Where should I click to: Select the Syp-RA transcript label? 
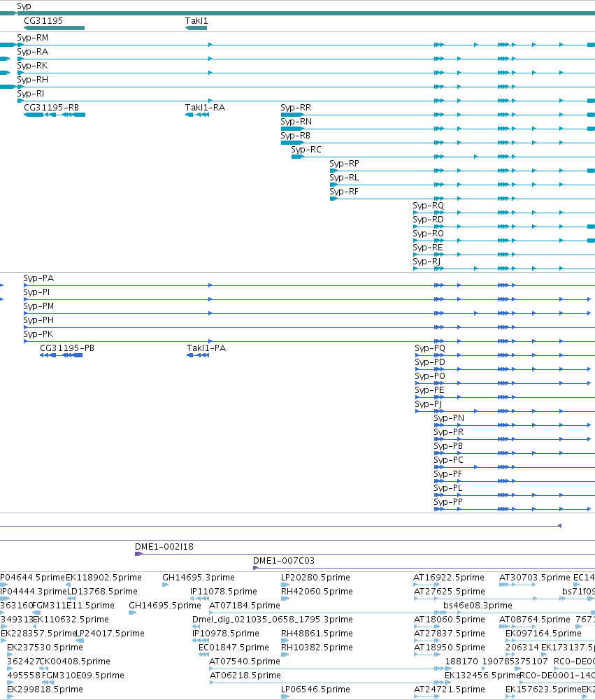pos(33,51)
